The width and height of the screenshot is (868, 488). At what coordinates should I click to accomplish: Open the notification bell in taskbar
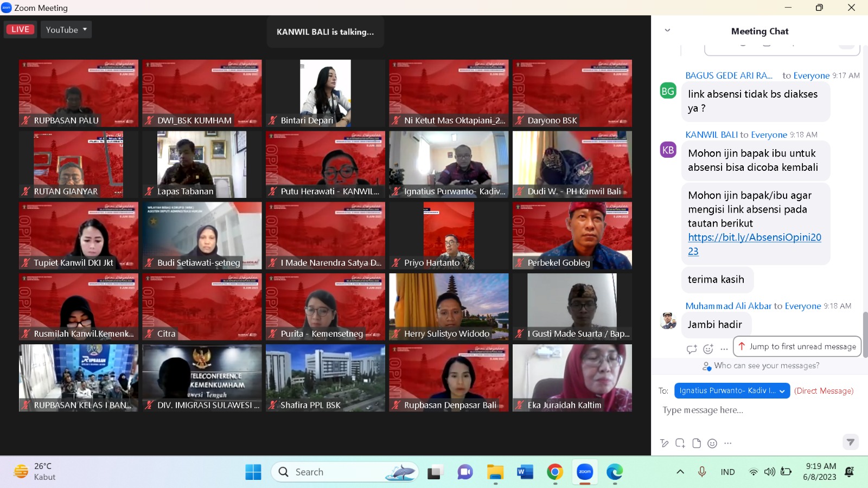pyautogui.click(x=850, y=472)
